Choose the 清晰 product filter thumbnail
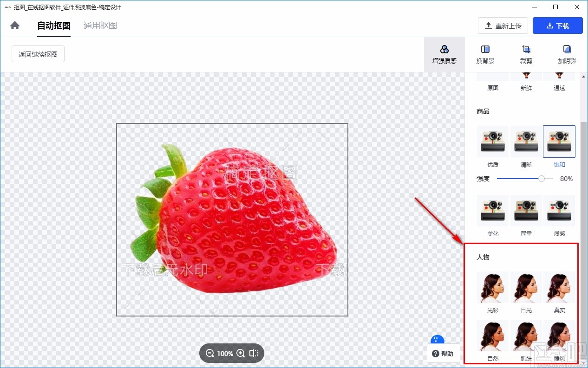 pos(526,142)
